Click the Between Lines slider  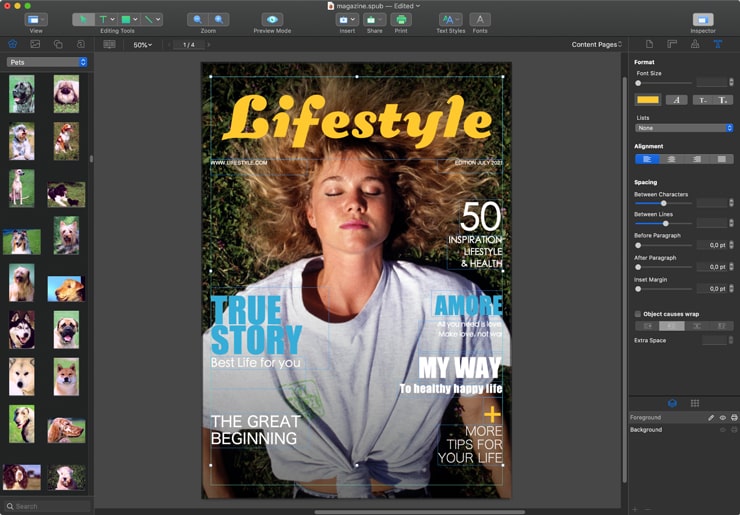pos(663,223)
